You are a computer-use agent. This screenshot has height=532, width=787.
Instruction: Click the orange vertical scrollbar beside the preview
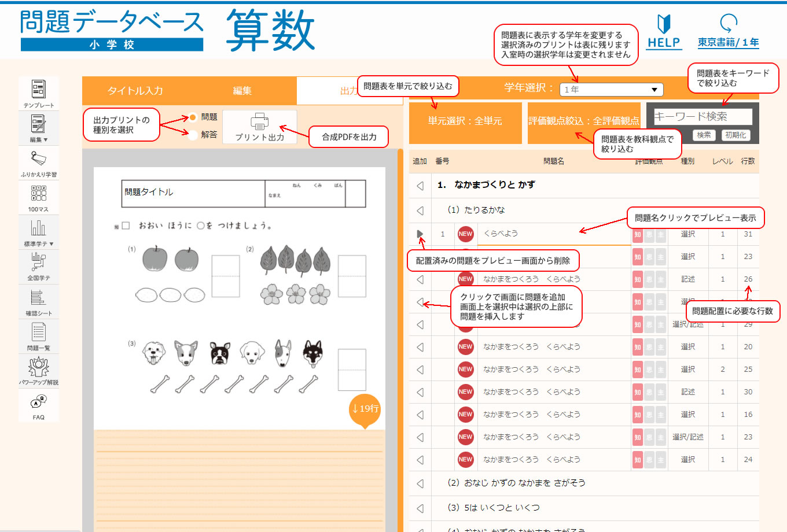click(400, 340)
